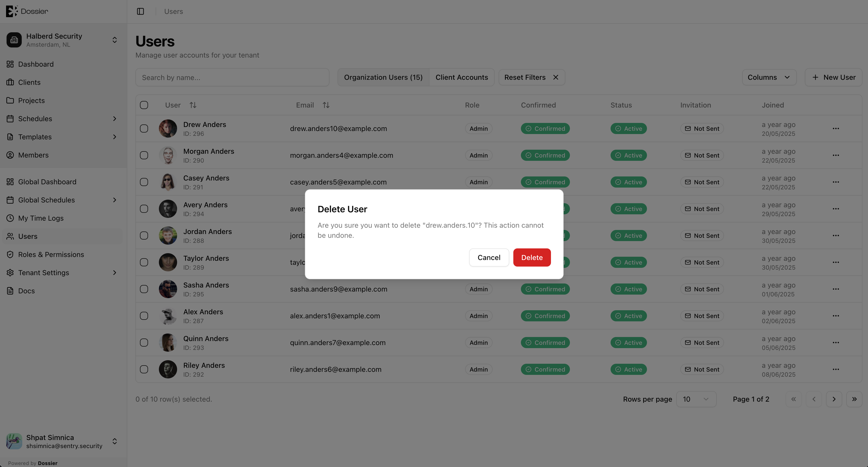Screen dimensions: 868x467
Task: Tick the select-all rows checkbox
Action: tap(144, 105)
